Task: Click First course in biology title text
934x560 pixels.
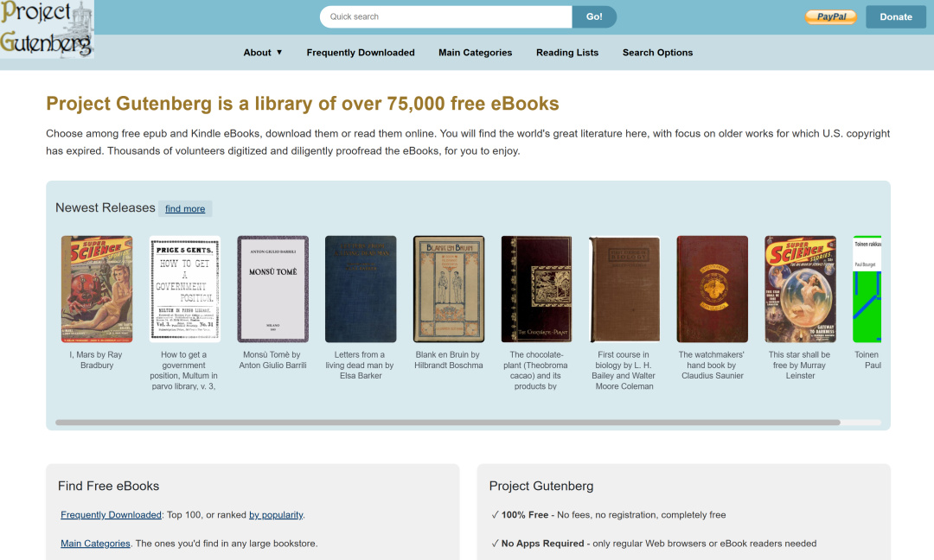Action: [624, 370]
